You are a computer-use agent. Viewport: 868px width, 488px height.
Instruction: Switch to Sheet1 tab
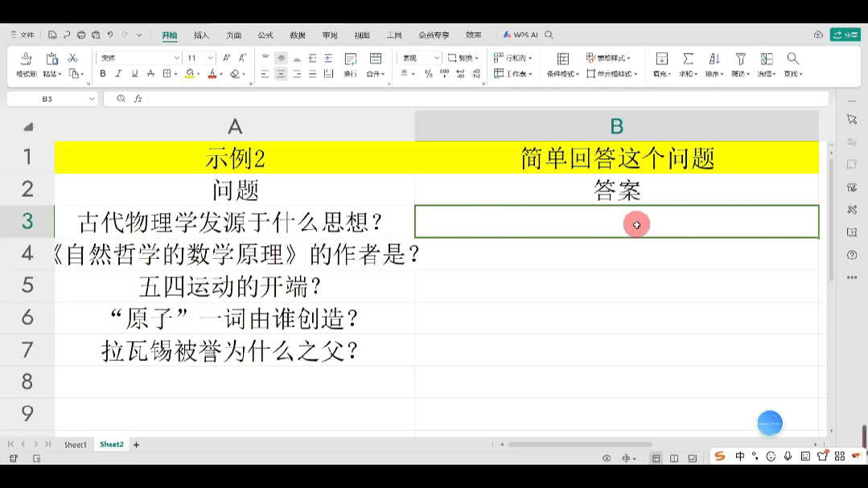[76, 445]
